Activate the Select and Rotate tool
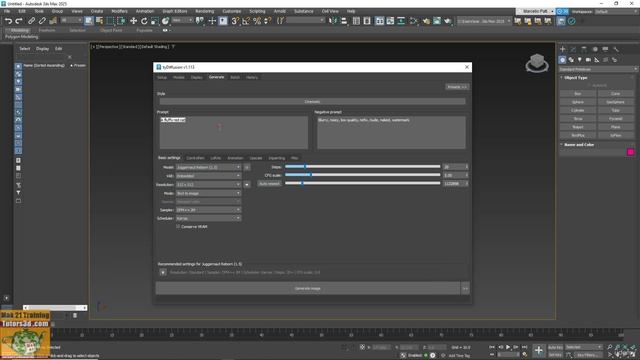 [x=144, y=21]
